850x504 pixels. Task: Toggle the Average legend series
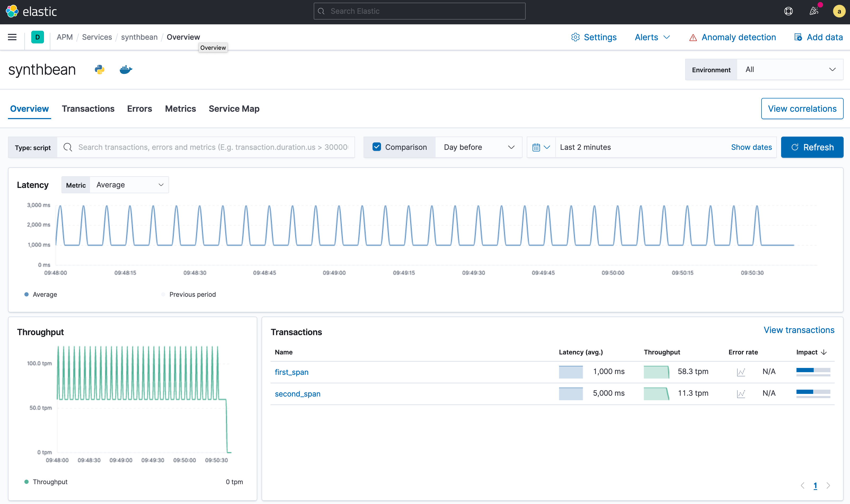(41, 294)
